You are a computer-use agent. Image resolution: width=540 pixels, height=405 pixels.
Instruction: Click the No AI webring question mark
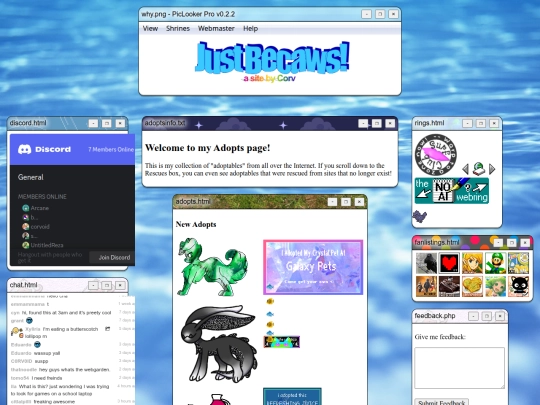coord(467,188)
